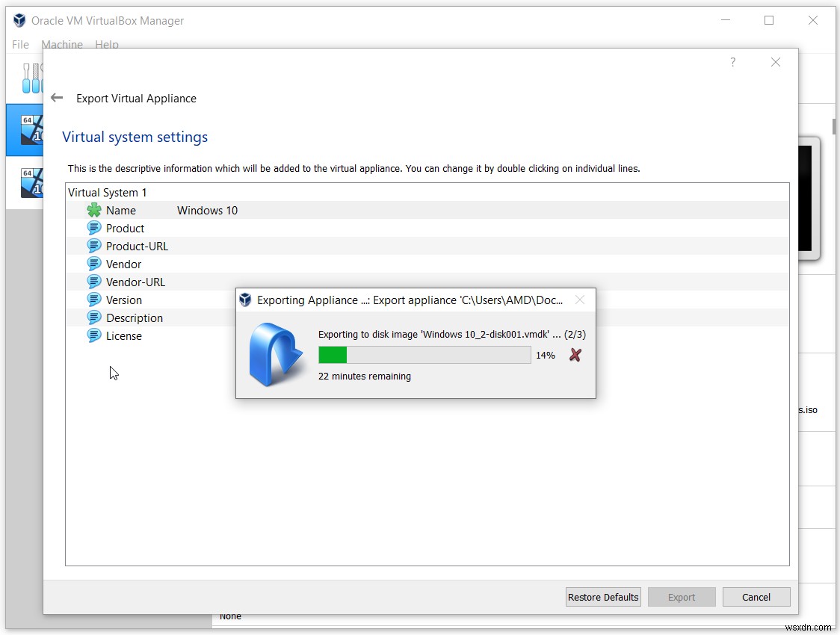This screenshot has width=840, height=635.
Task: Click the speech bubble icon beside License
Action: coord(94,335)
